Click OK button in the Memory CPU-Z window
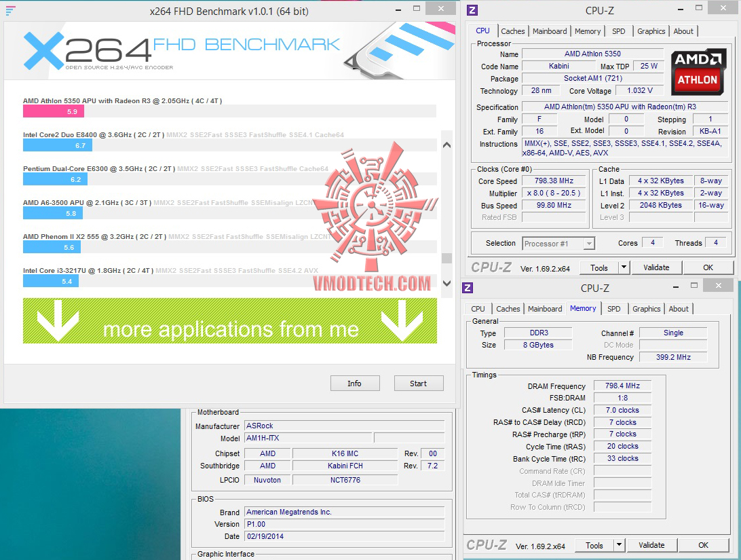This screenshot has height=560, width=741. pyautogui.click(x=703, y=545)
